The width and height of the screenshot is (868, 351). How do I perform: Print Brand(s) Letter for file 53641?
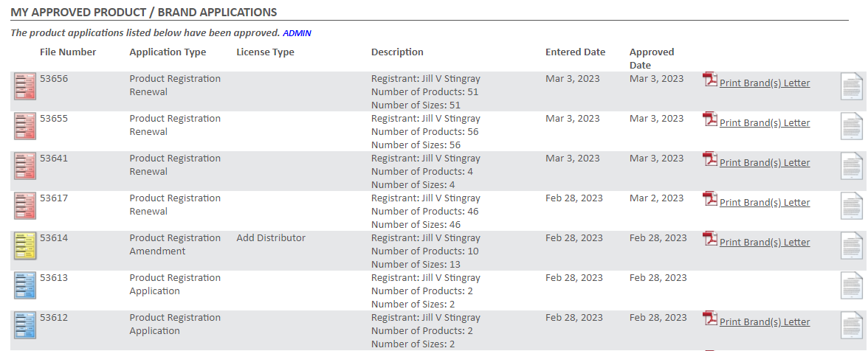(x=765, y=162)
